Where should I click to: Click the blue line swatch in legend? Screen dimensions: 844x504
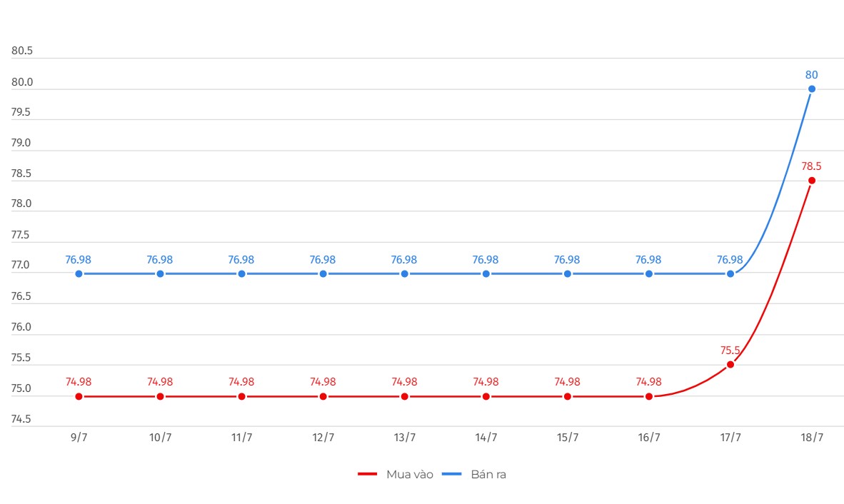(x=451, y=474)
